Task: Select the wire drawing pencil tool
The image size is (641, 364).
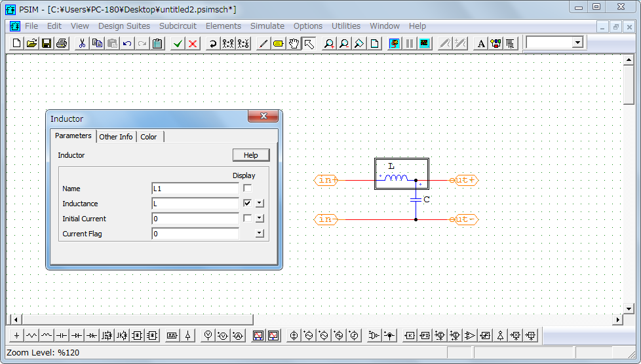Action: point(263,43)
